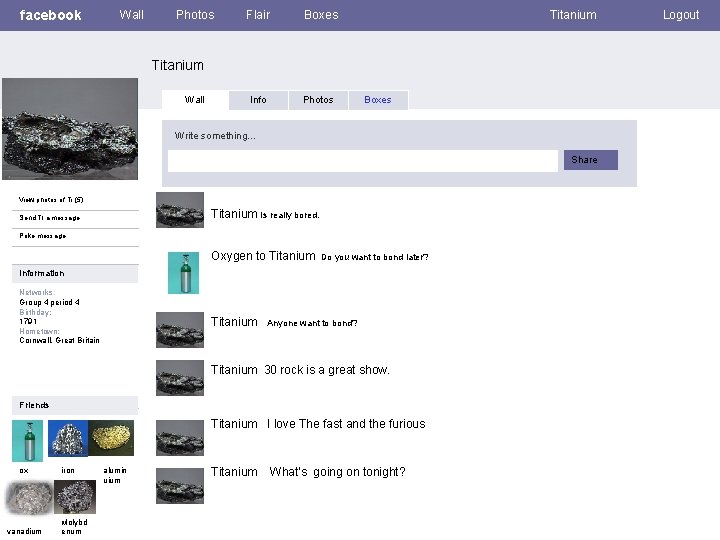Click the Information section header
This screenshot has width=720, height=540.
click(75, 273)
